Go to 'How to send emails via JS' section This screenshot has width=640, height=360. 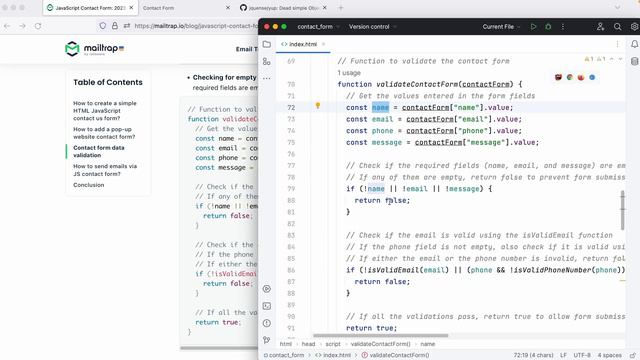[105, 170]
